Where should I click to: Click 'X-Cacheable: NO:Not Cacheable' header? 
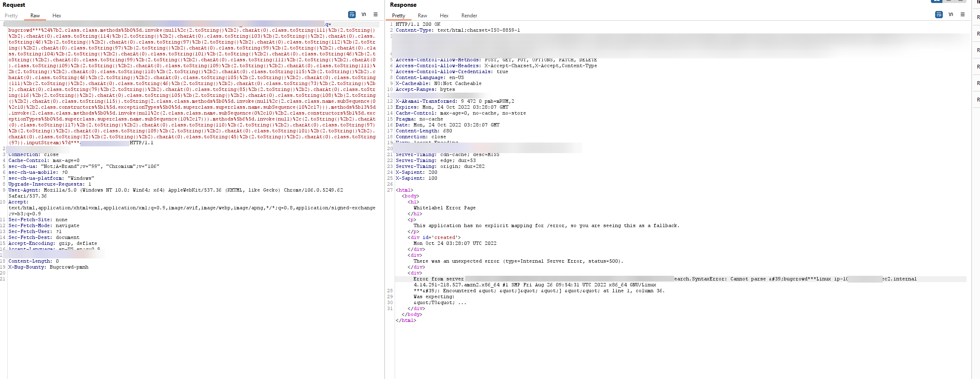pyautogui.click(x=439, y=84)
